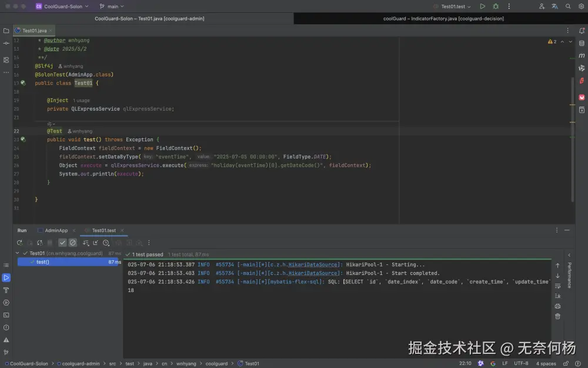588x368 pixels.
Task: Expand the Performance side panel chevron
Action: click(x=569, y=255)
